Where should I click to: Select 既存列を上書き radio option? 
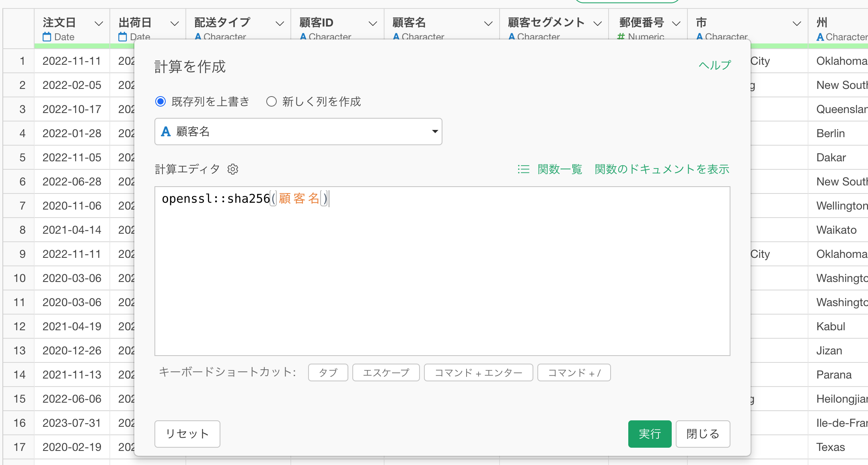click(160, 101)
